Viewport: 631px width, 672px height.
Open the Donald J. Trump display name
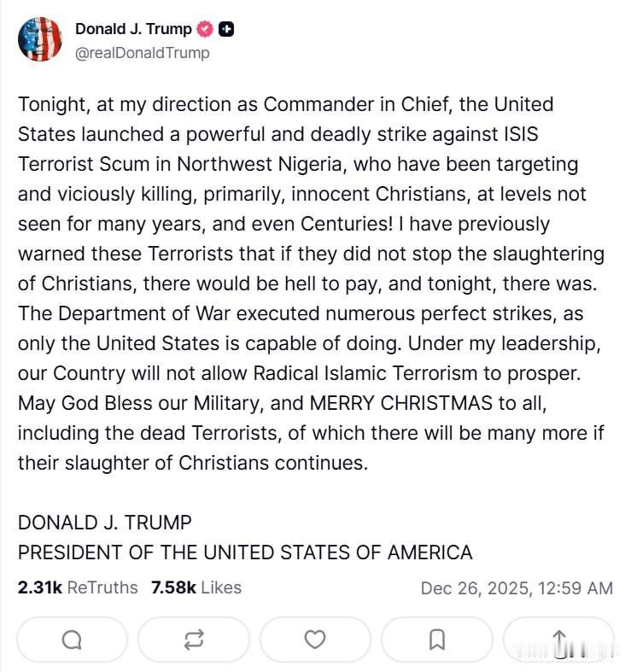pyautogui.click(x=133, y=29)
